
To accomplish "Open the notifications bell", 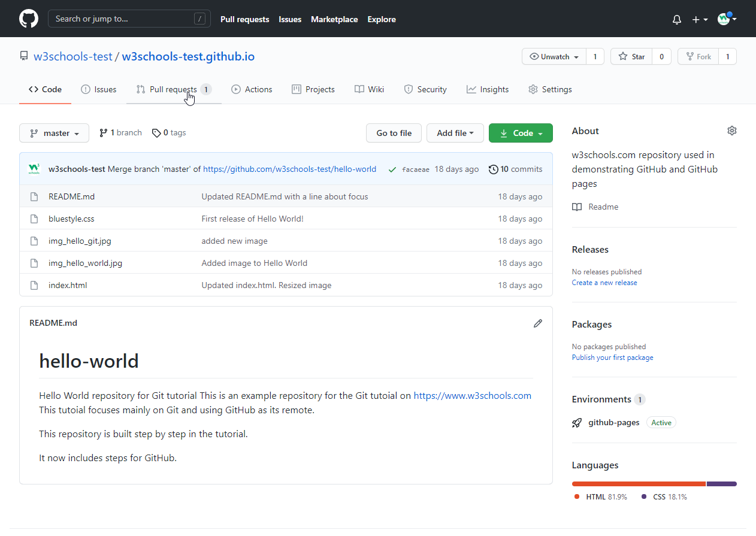I will pyautogui.click(x=677, y=19).
